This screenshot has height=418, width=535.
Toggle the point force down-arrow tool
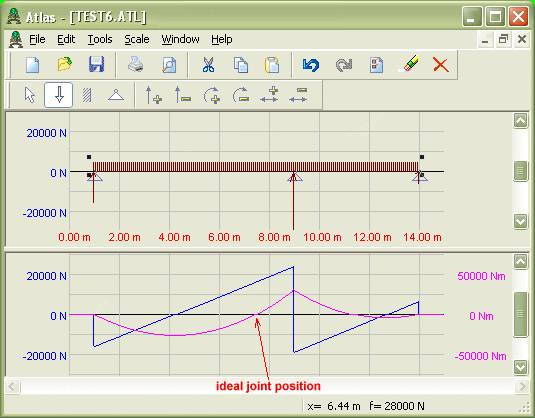click(59, 95)
